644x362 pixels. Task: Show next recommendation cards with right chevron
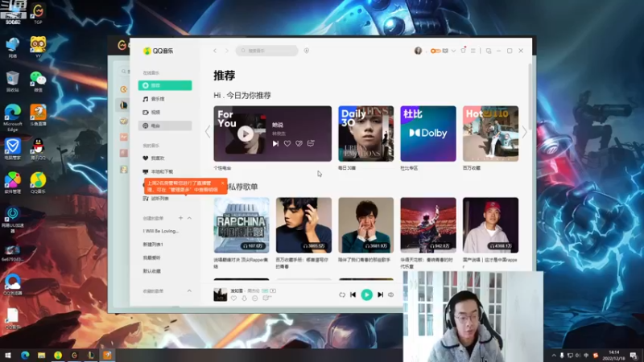pyautogui.click(x=525, y=132)
